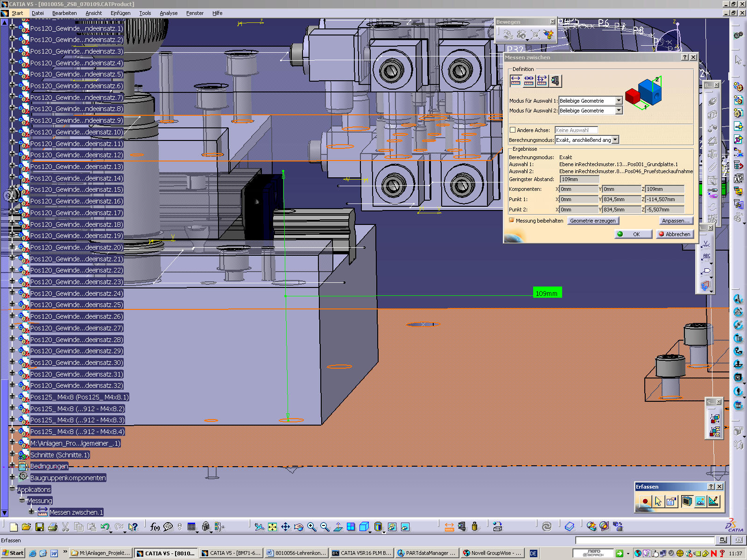Save with the floppy disk icon
The height and width of the screenshot is (560, 747).
pyautogui.click(x=40, y=527)
